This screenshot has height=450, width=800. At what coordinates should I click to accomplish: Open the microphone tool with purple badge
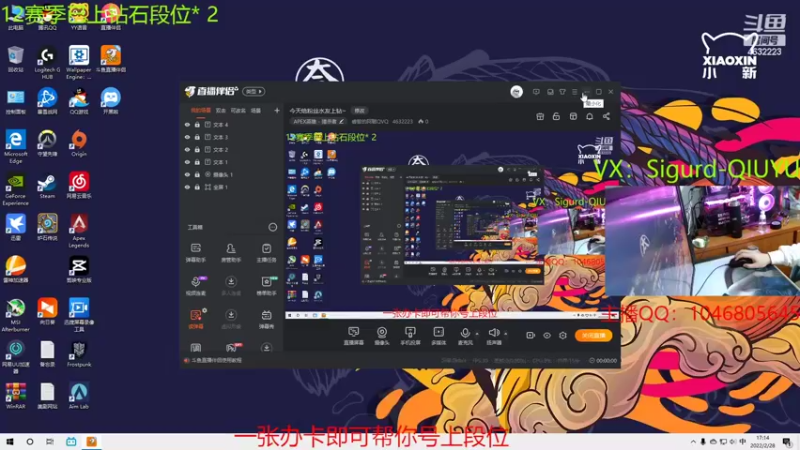[x=196, y=286]
